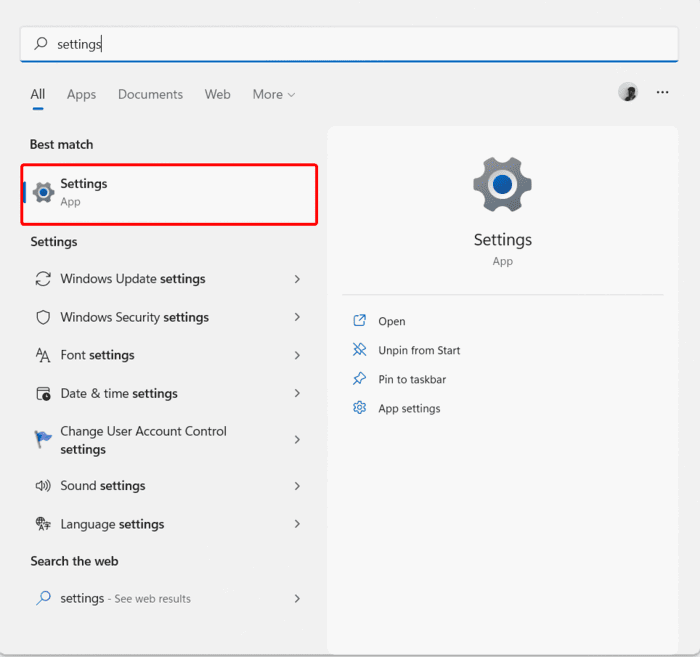The image size is (700, 657).
Task: Click the Settings title in preview pane
Action: 503,240
